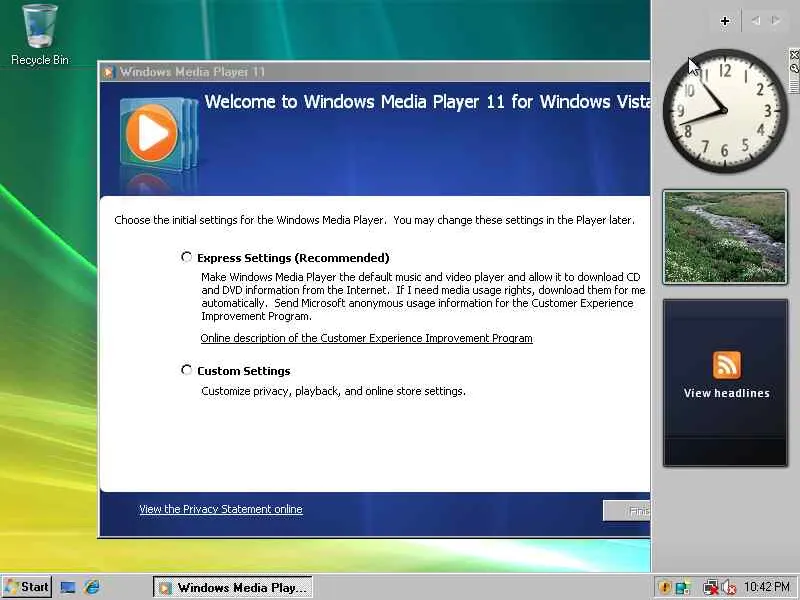The height and width of the screenshot is (600, 800).
Task: Open the Customer Experience Improvement Program description link
Action: pyautogui.click(x=366, y=338)
